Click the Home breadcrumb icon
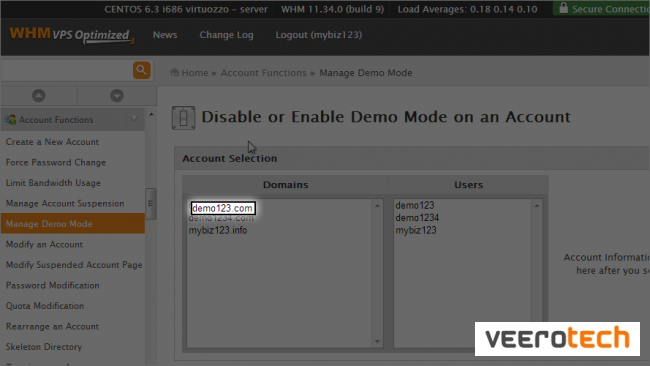The image size is (650, 366). click(175, 73)
